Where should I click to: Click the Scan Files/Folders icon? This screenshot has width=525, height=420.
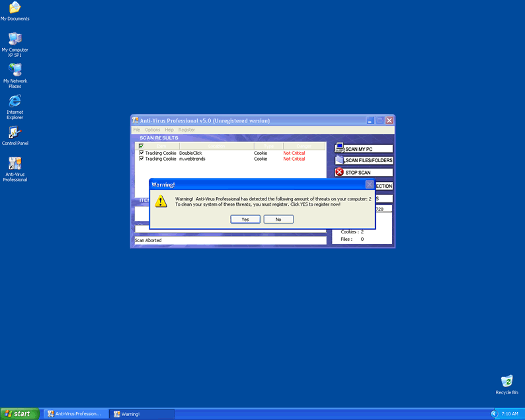click(x=339, y=160)
